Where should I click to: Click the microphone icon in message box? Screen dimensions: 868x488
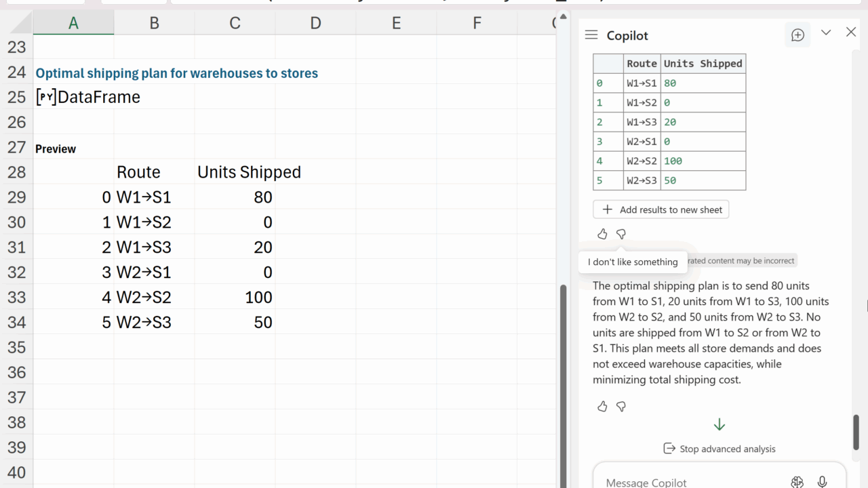(822, 482)
